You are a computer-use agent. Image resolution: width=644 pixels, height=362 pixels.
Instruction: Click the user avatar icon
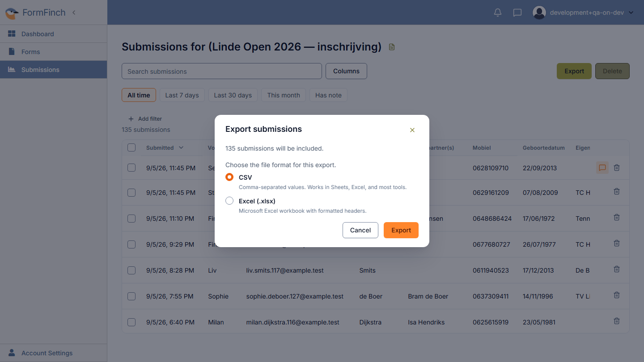coord(539,13)
